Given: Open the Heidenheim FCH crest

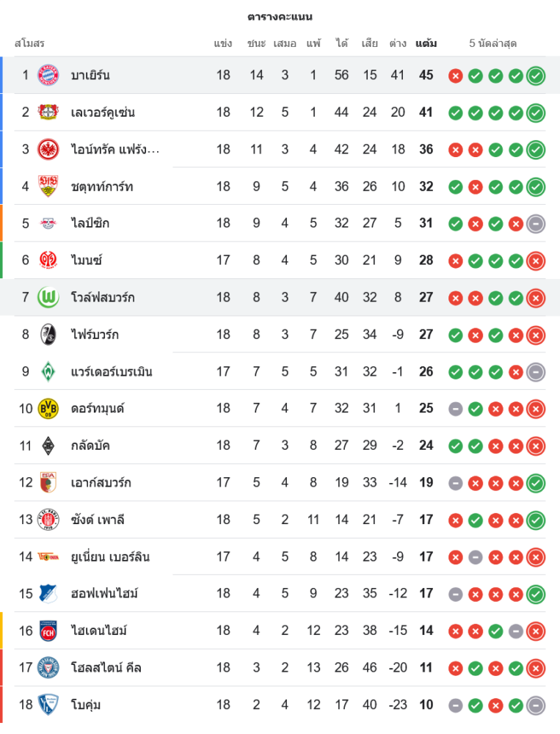Looking at the screenshot, I should click(48, 631).
